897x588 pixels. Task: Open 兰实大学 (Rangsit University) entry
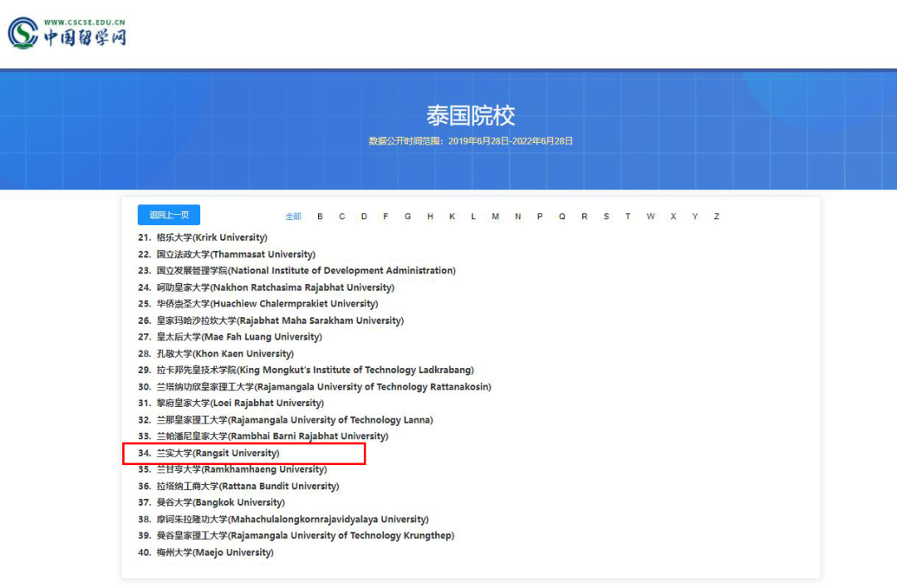coord(208,453)
